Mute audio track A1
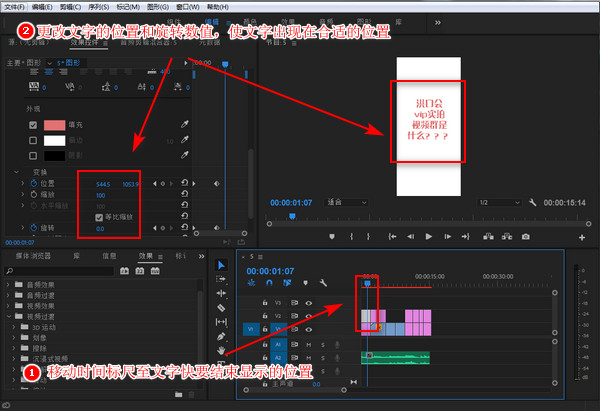 click(308, 345)
